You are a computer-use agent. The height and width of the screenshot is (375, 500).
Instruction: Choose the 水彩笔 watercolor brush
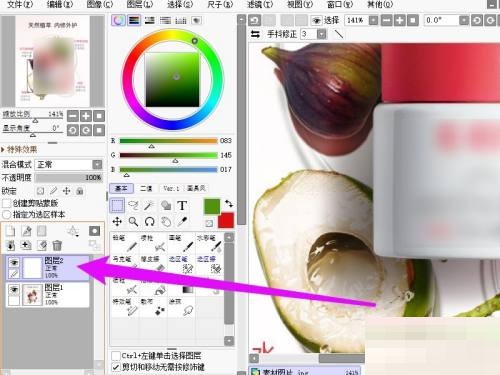(x=209, y=243)
